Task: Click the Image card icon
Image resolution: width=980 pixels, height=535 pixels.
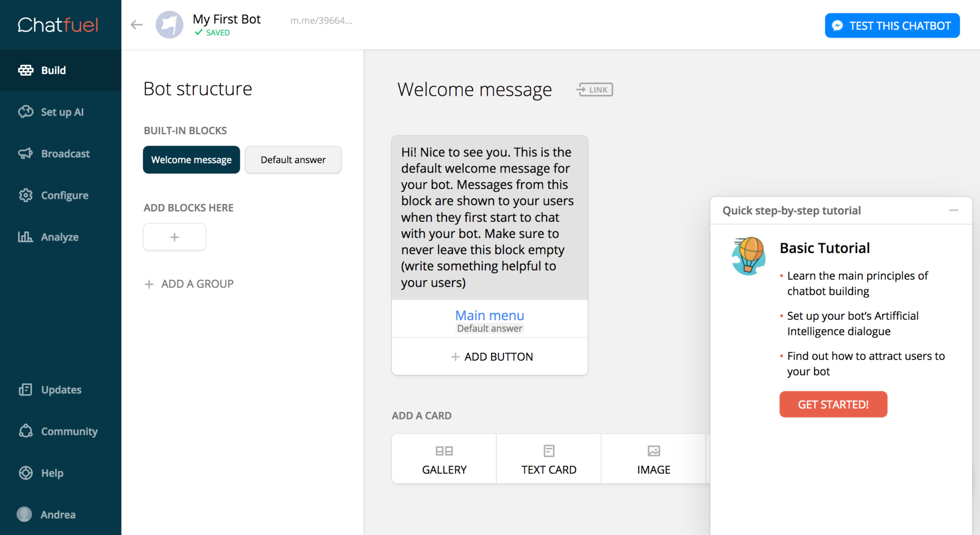Action: pos(654,451)
